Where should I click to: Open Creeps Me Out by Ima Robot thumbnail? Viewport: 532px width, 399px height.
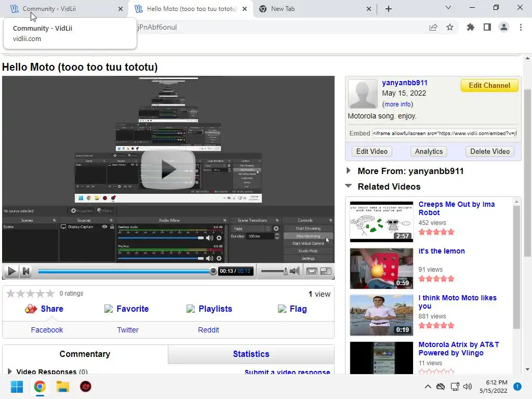click(x=381, y=221)
